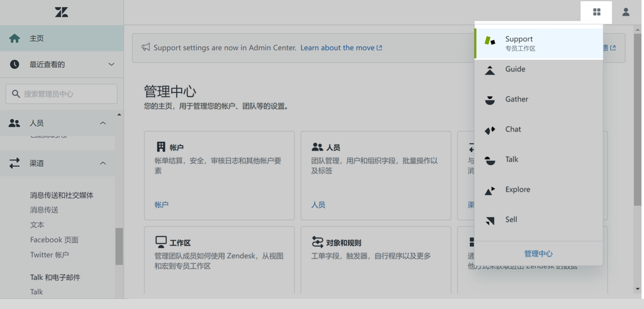Click the home icon next to 主页
This screenshot has width=644, height=309.
point(14,38)
